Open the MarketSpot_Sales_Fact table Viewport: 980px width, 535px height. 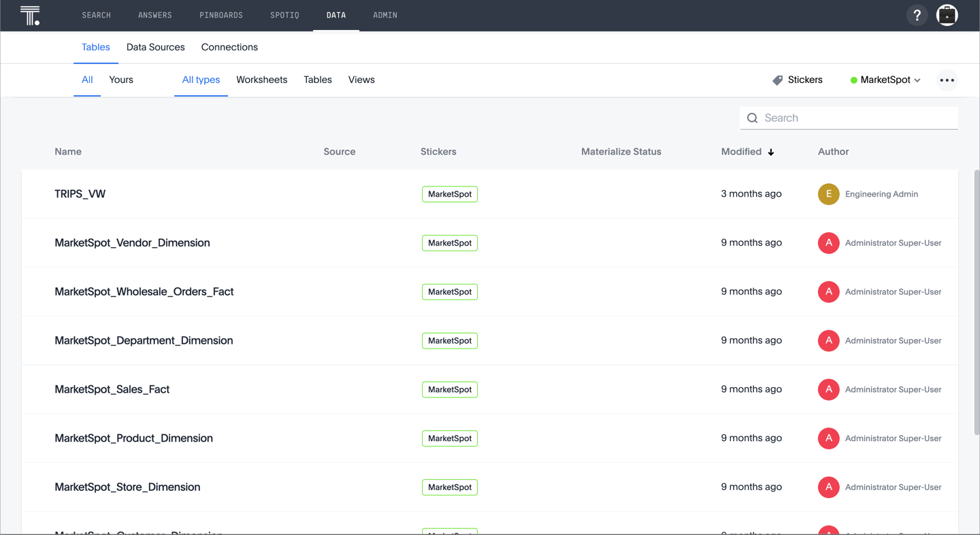(x=112, y=389)
